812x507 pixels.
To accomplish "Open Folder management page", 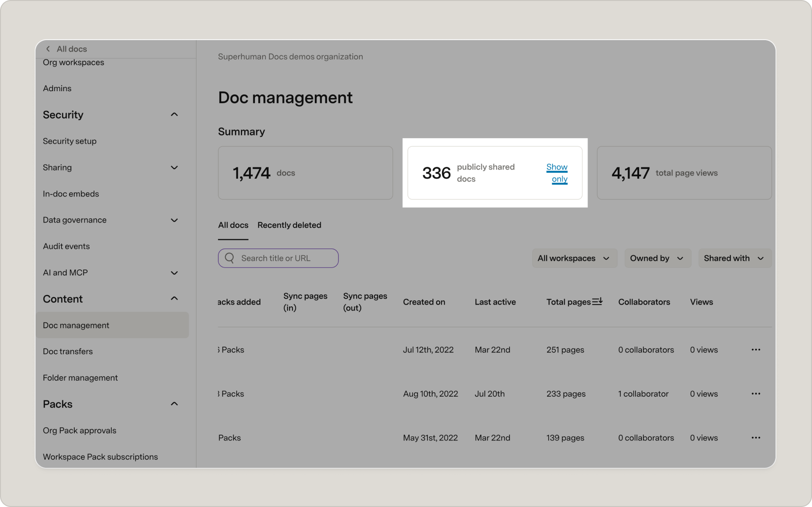I will tap(80, 378).
